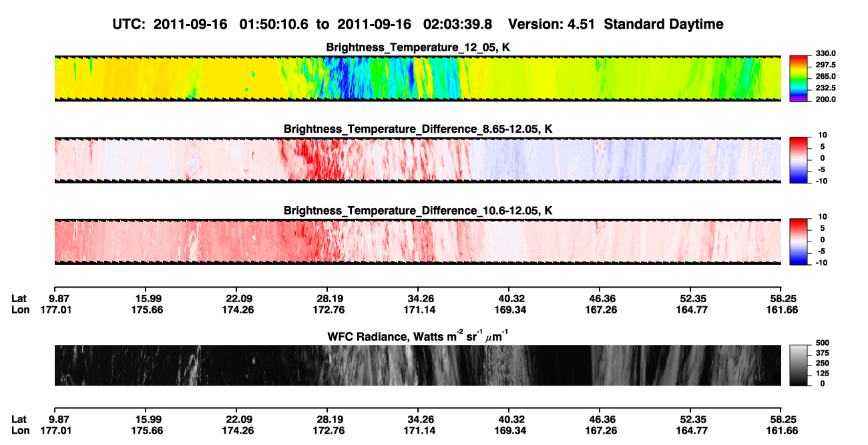
Task: Click the 375 label on radiance color bar
Action: coord(822,354)
